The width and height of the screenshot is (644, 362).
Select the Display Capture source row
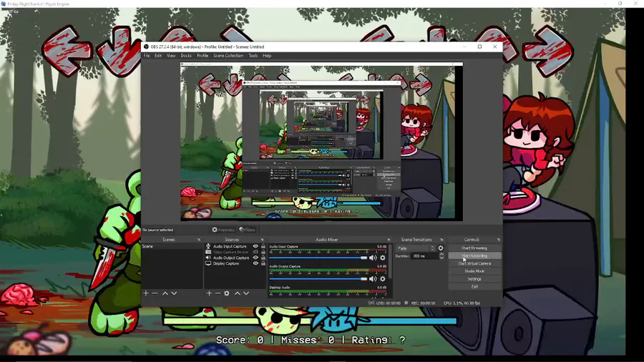click(x=235, y=263)
